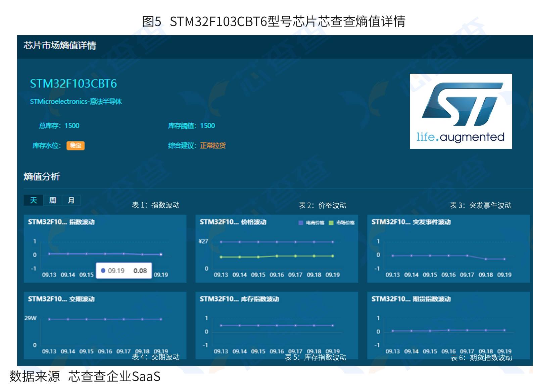Click the purple 电商价格 legend swatch
The image size is (533, 392).
coord(301,223)
